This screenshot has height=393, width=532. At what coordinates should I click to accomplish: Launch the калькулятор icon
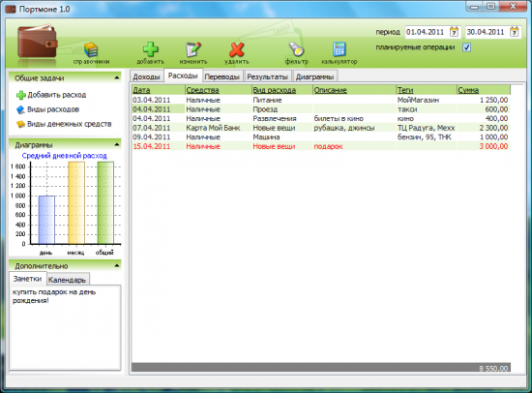(340, 49)
